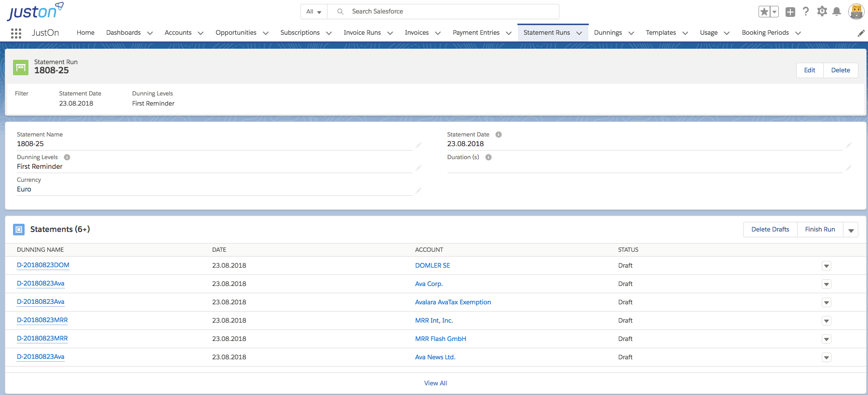Click the info icon beside Duration (s)
Viewport: 868px width, 395px height.
[488, 157]
